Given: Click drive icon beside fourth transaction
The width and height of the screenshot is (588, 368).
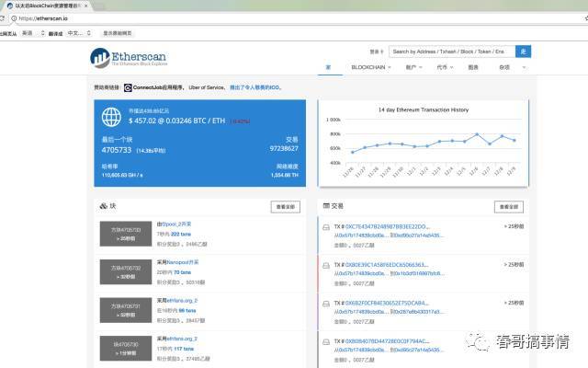Looking at the screenshot, I should click(326, 342).
